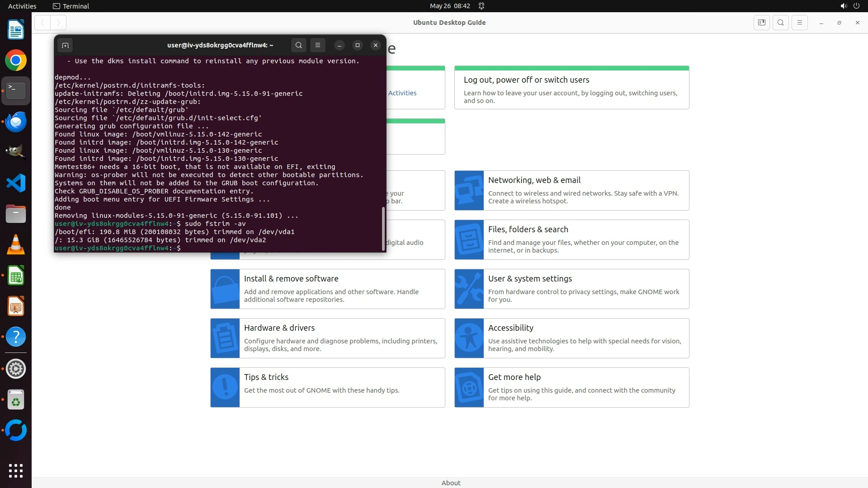Click the terminal scrollbar

pyautogui.click(x=383, y=229)
